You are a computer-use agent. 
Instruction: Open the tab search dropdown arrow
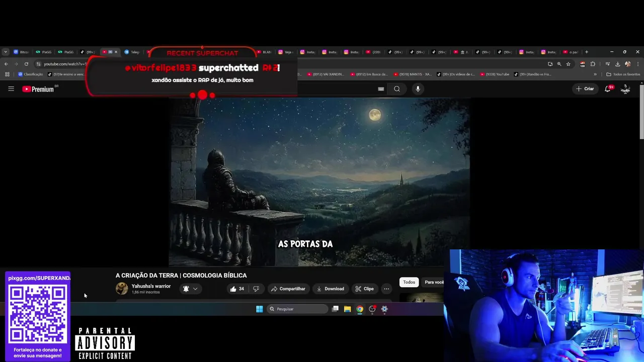[5, 52]
